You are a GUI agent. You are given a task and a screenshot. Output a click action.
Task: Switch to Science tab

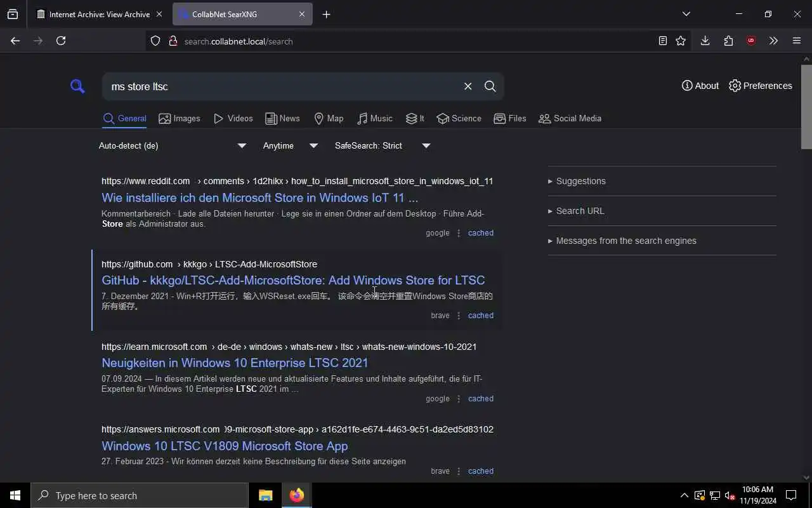point(459,119)
